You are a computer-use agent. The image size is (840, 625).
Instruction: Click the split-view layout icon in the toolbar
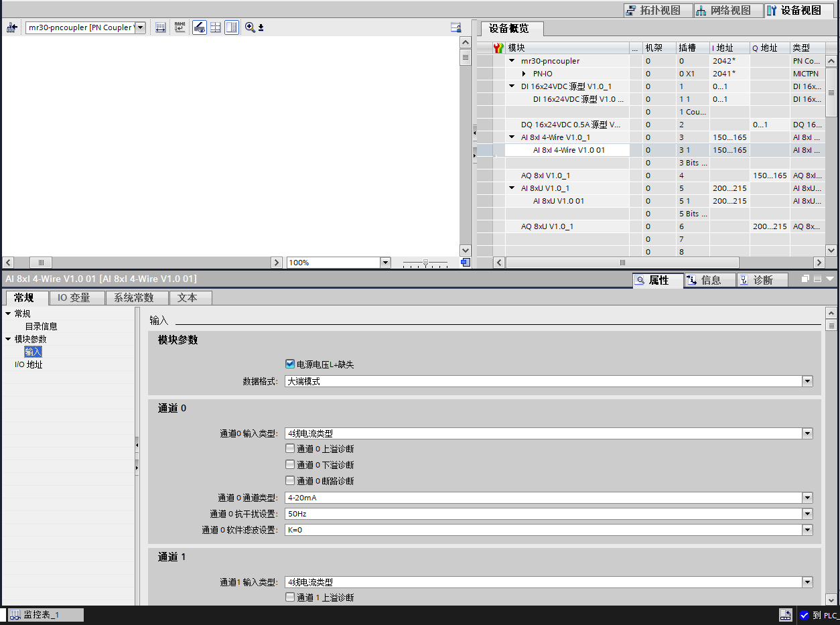pyautogui.click(x=231, y=27)
